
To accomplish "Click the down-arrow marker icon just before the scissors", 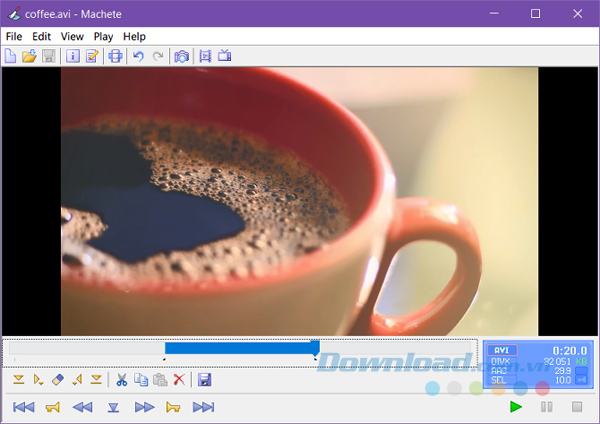I will pyautogui.click(x=96, y=380).
